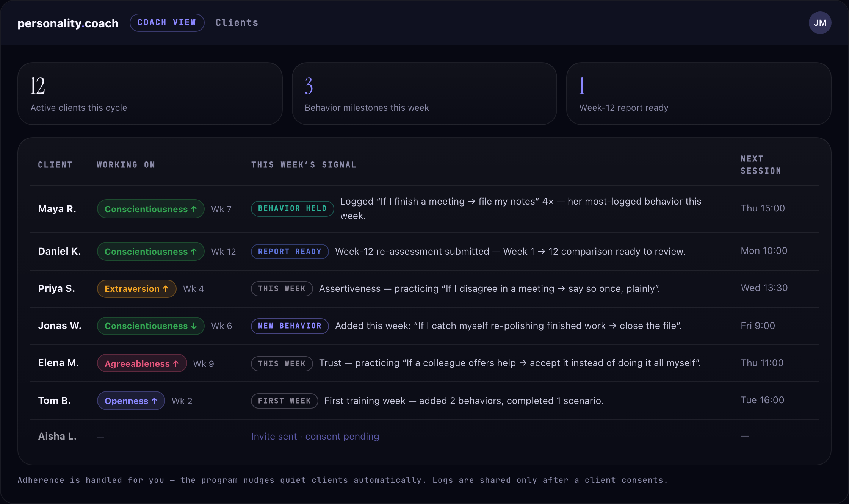Open the Week-12 report ready card
Viewport: 849px width, 504px height.
pyautogui.click(x=699, y=94)
